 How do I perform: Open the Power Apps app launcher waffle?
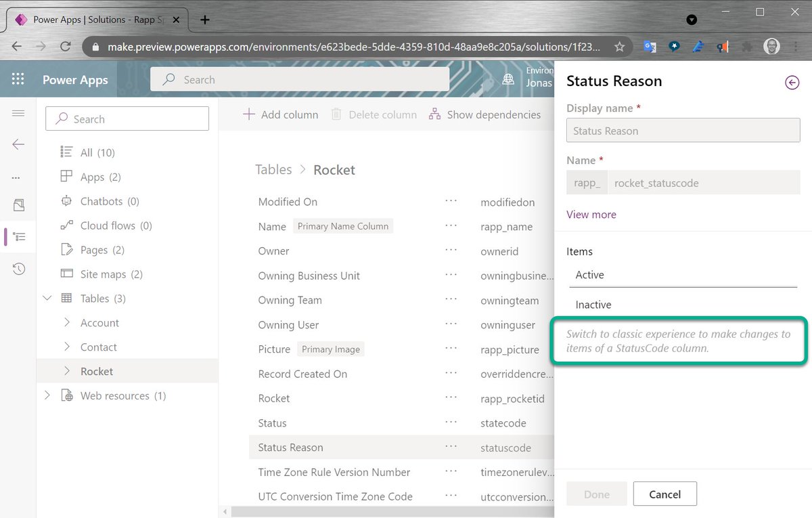[x=18, y=79]
